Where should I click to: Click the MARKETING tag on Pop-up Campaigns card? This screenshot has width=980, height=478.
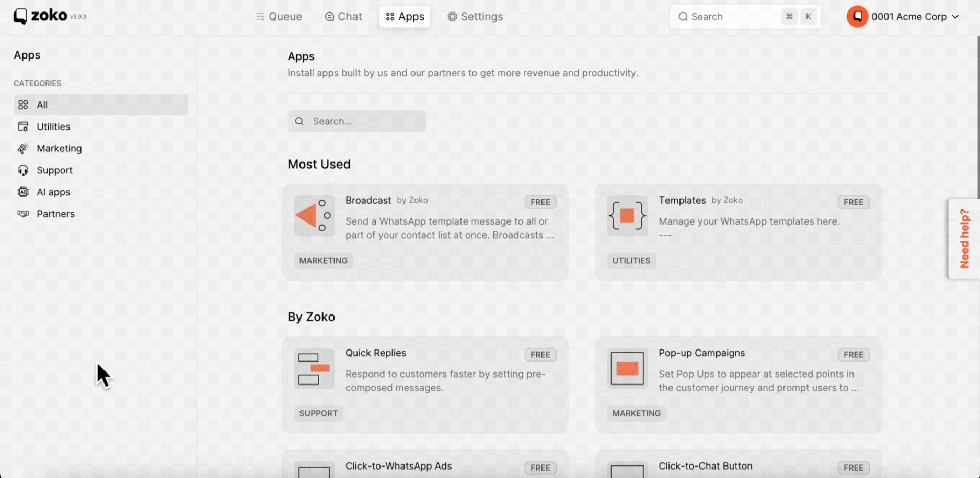(x=636, y=413)
